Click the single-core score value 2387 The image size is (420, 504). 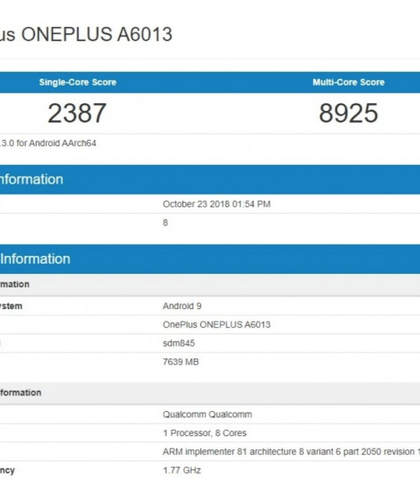point(77,113)
